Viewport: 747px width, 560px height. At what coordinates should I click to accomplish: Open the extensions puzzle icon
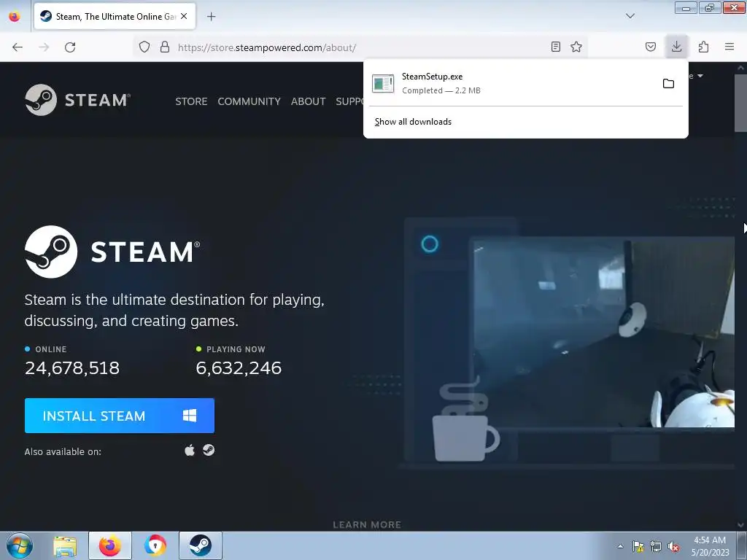click(x=704, y=47)
